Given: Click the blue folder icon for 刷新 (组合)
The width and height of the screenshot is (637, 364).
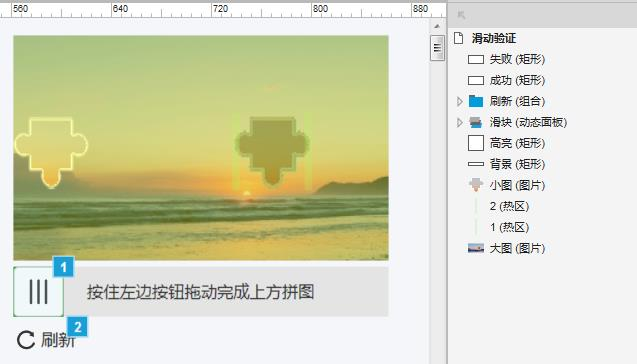Looking at the screenshot, I should (x=476, y=101).
